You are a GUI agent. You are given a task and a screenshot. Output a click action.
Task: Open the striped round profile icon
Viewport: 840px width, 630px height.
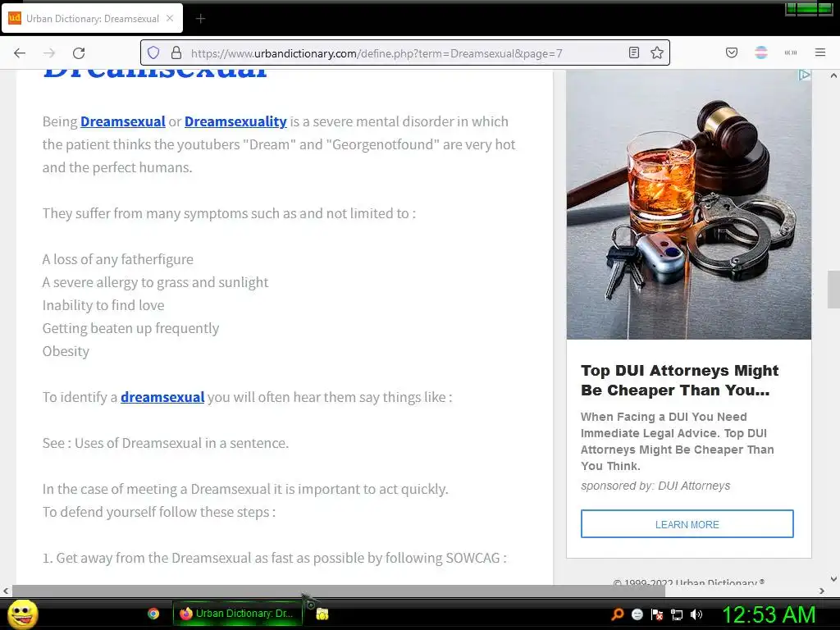click(761, 52)
